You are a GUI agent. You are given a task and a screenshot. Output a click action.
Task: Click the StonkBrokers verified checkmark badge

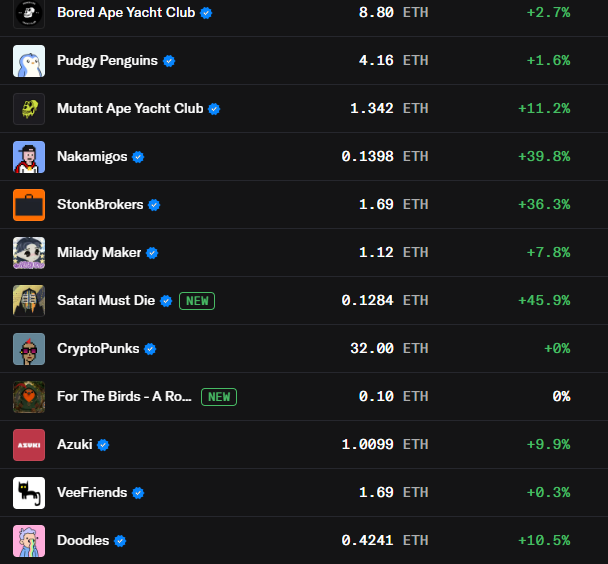[154, 205]
